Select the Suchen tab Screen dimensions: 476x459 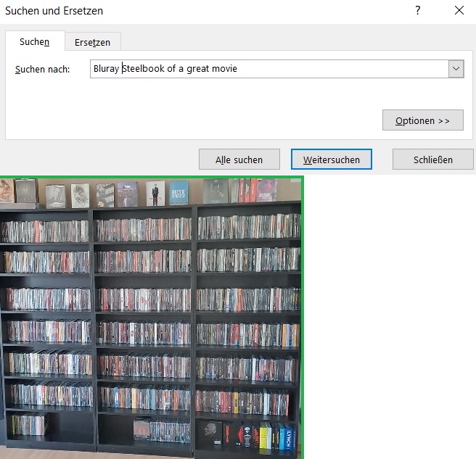coord(35,41)
